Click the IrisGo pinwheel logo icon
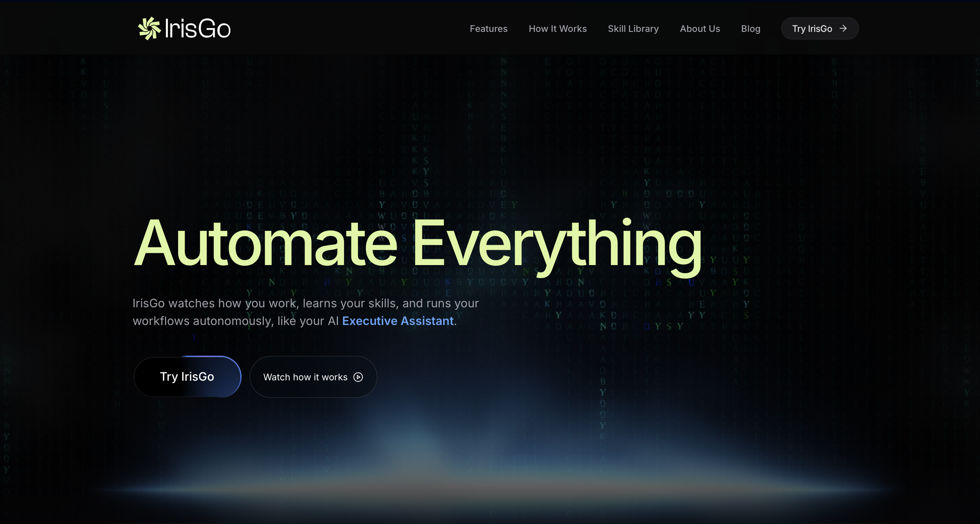This screenshot has height=524, width=980. pyautogui.click(x=149, y=28)
